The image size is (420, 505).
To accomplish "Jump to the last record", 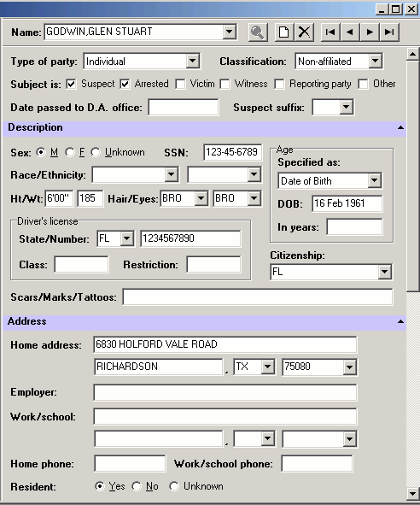I will pos(389,32).
